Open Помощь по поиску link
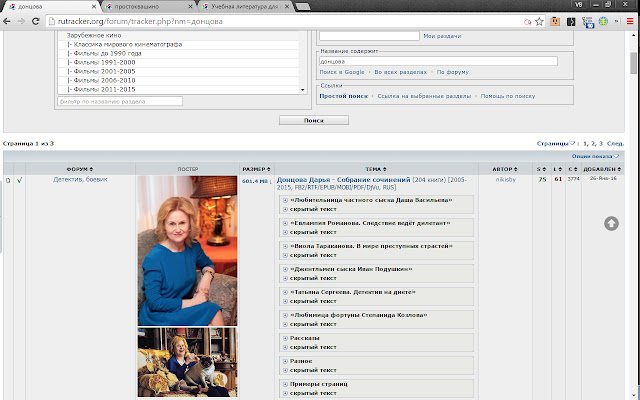This screenshot has height=400, width=640. click(508, 96)
